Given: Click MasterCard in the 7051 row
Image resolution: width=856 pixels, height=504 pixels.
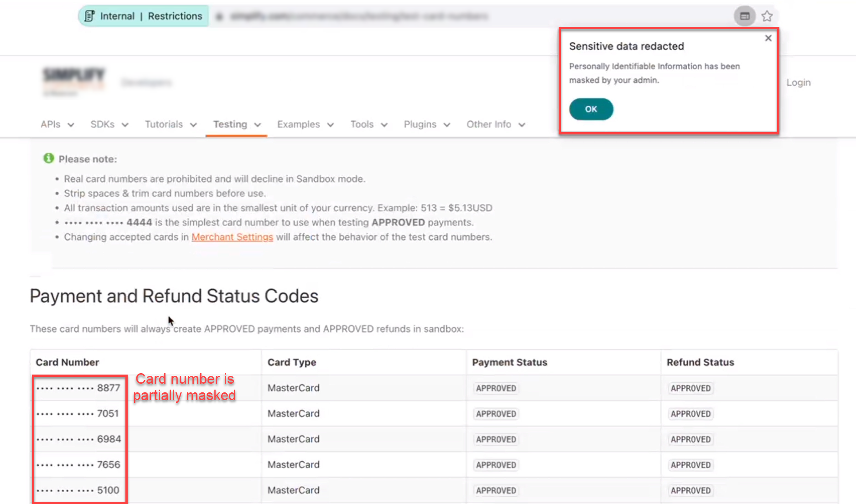Looking at the screenshot, I should (x=293, y=413).
